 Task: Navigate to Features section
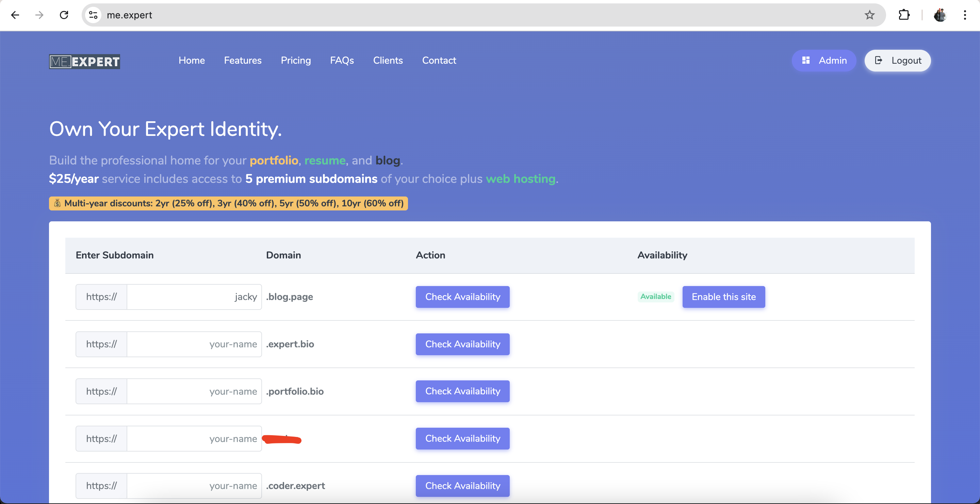click(x=243, y=61)
